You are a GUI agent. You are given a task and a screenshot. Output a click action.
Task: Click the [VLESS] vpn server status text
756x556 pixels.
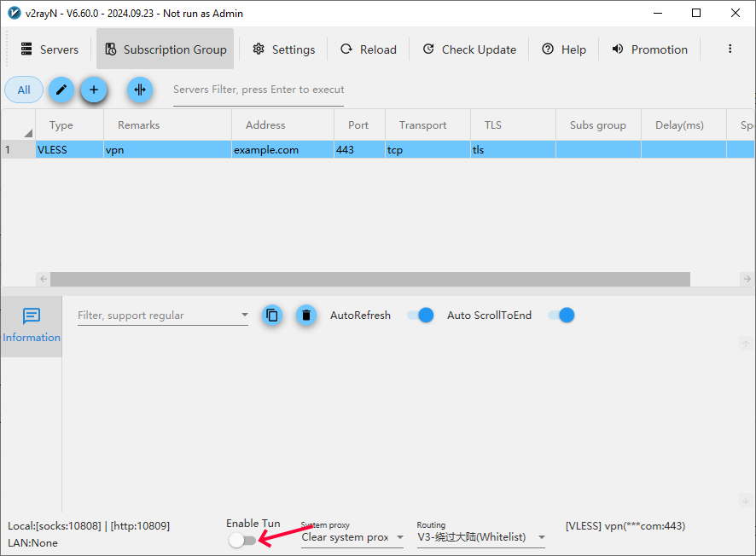click(x=625, y=526)
